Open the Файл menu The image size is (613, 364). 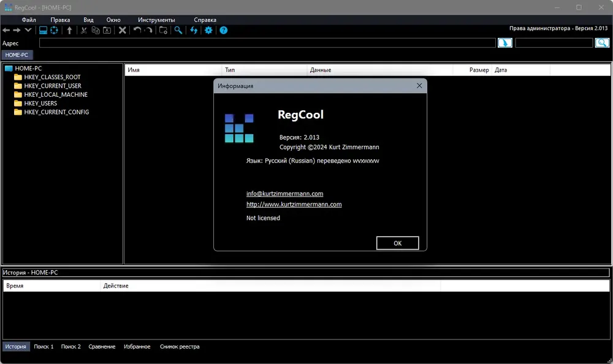pos(29,20)
